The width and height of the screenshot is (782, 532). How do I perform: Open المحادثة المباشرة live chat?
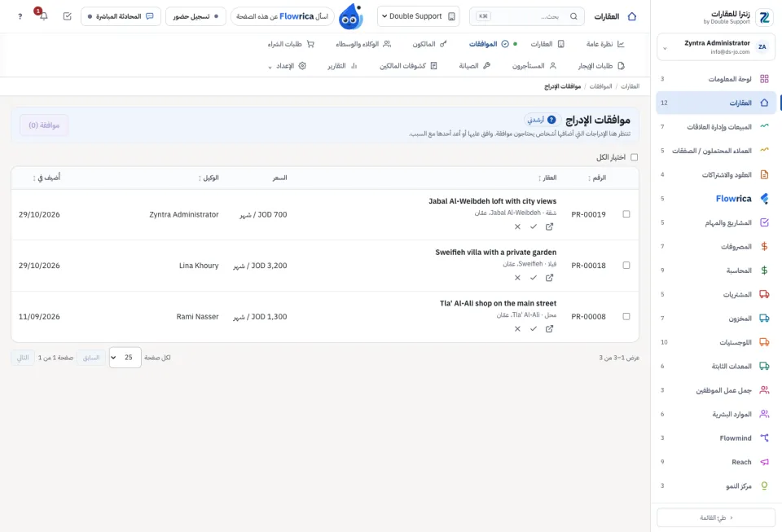[121, 16]
